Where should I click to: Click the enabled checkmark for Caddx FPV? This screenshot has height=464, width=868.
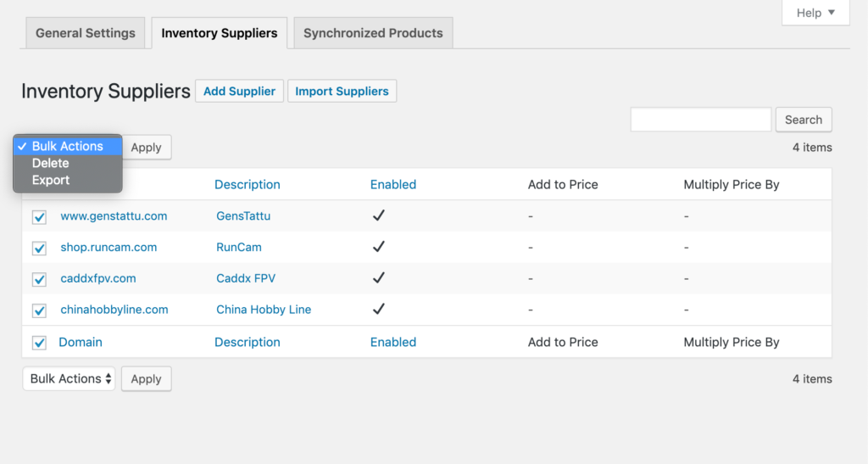(379, 278)
